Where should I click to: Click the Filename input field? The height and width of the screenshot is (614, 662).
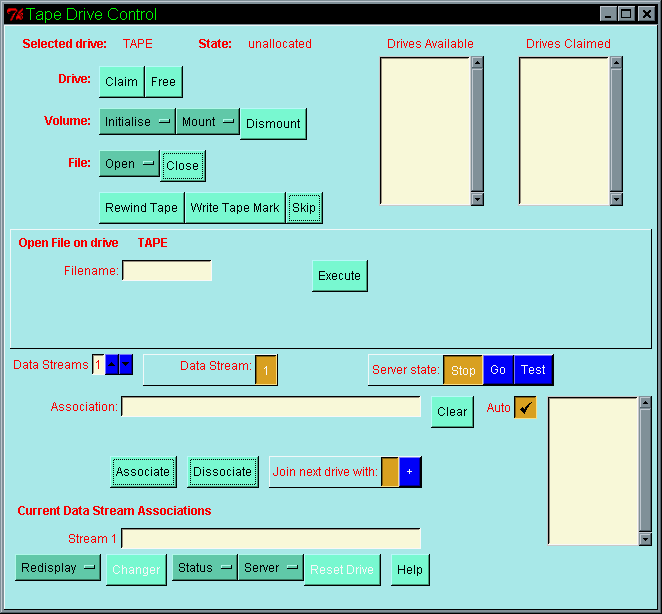pos(167,271)
